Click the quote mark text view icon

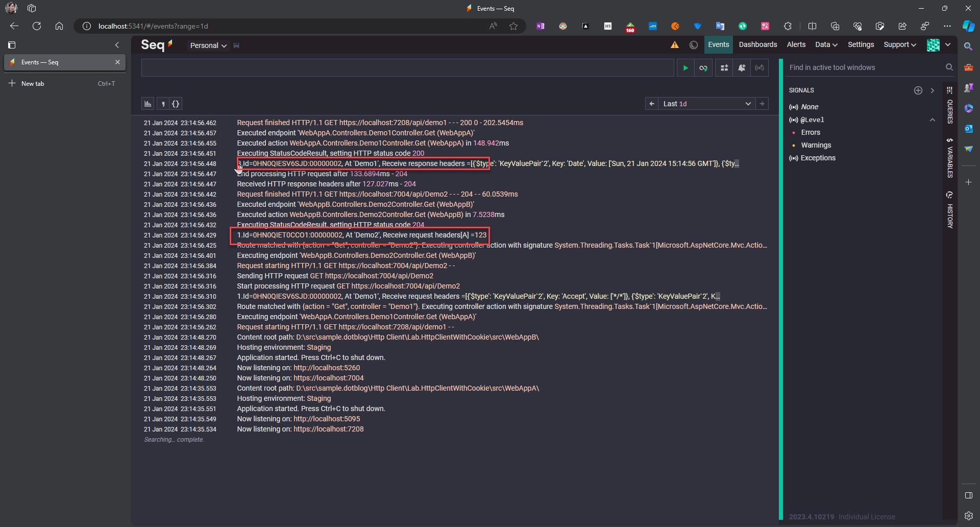[x=163, y=104]
